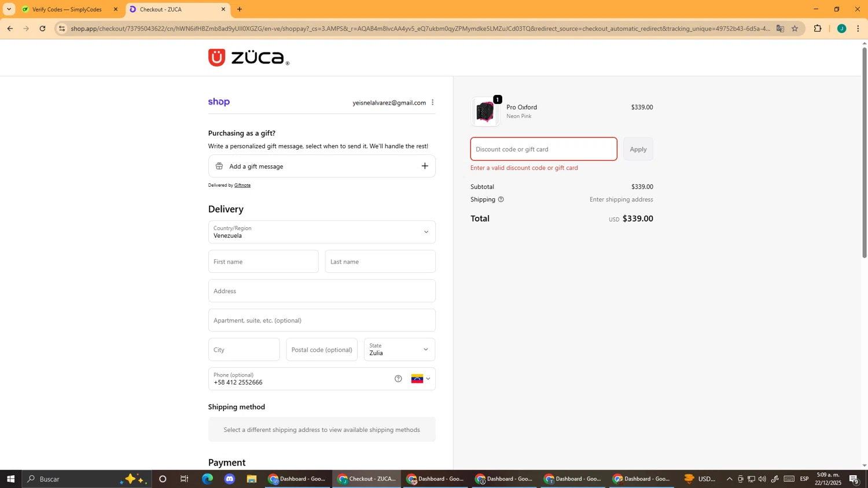
Task: Click the First name field
Action: tap(263, 261)
